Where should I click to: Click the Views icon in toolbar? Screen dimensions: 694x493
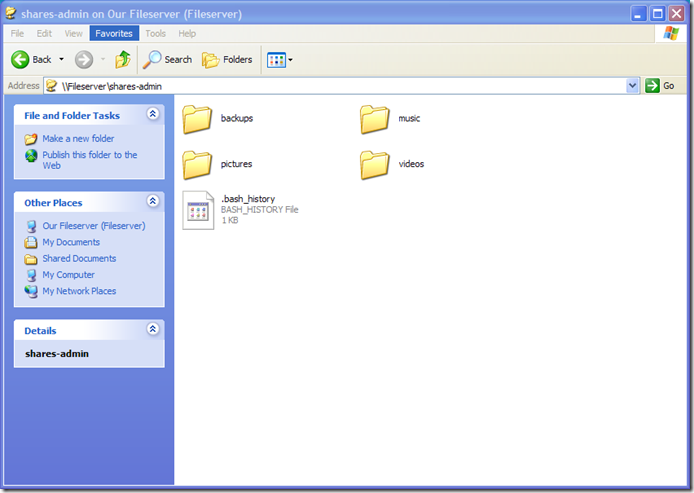click(276, 60)
